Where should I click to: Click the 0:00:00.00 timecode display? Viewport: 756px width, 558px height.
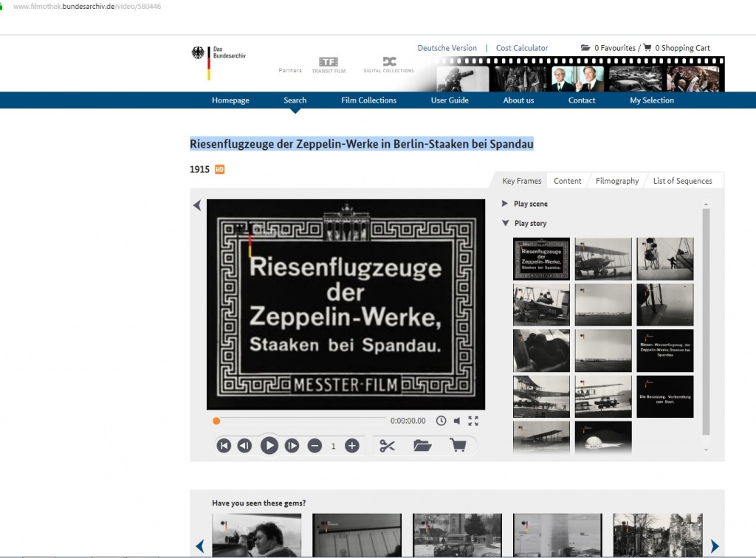(408, 421)
